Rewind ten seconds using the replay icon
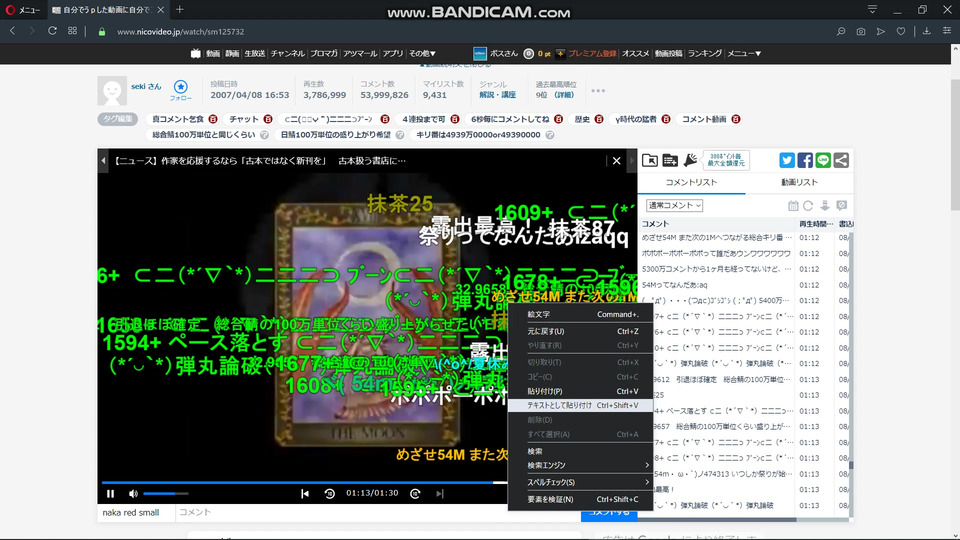 [329, 493]
